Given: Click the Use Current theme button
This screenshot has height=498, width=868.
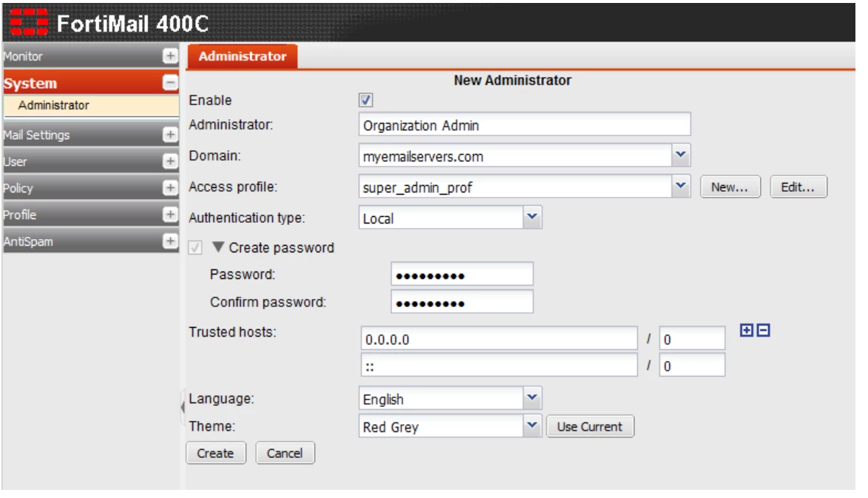Looking at the screenshot, I should pos(590,426).
